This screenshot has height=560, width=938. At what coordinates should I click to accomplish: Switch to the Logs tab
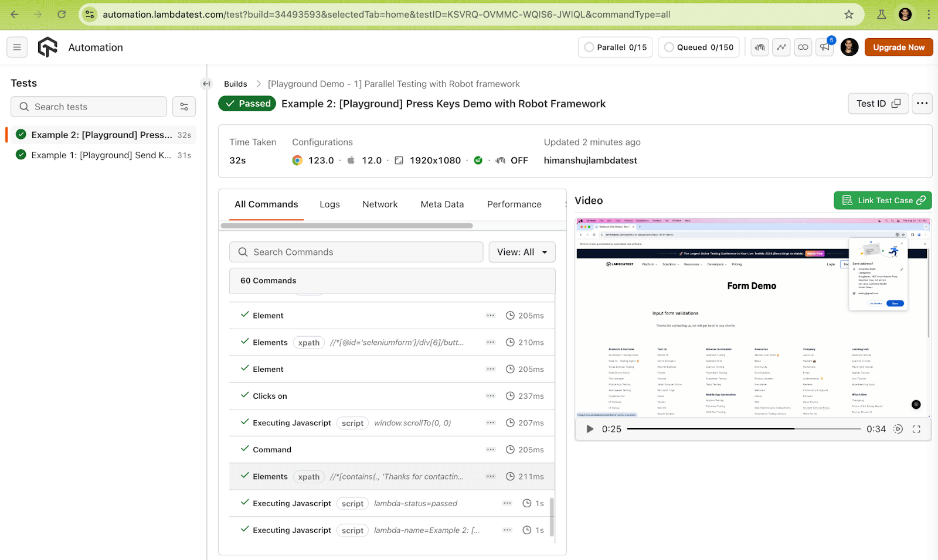click(329, 204)
